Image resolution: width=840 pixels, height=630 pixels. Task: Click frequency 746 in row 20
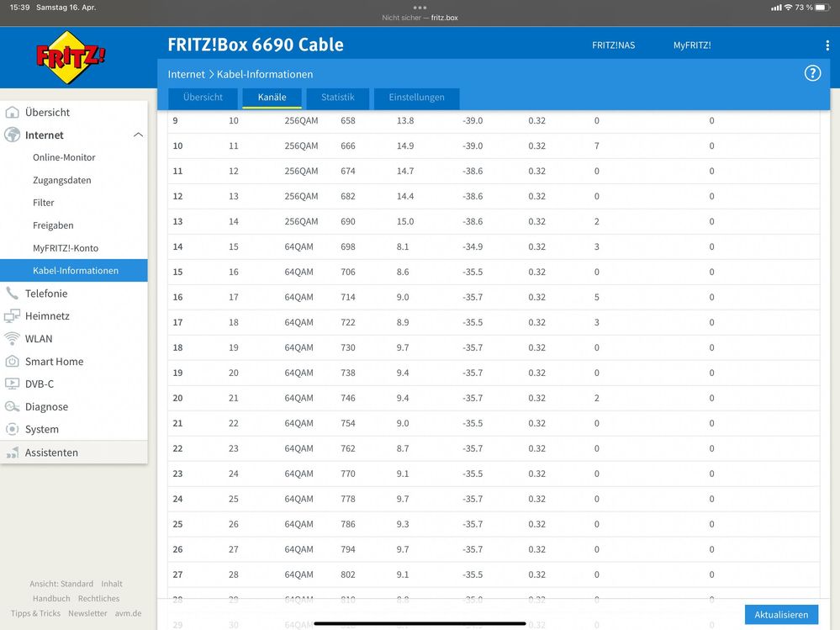pyautogui.click(x=347, y=398)
